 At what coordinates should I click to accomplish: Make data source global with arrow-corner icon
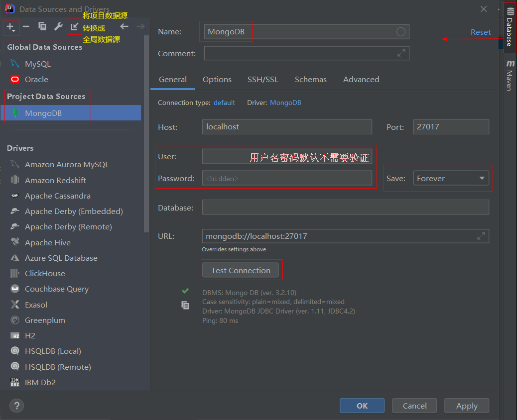(x=75, y=26)
